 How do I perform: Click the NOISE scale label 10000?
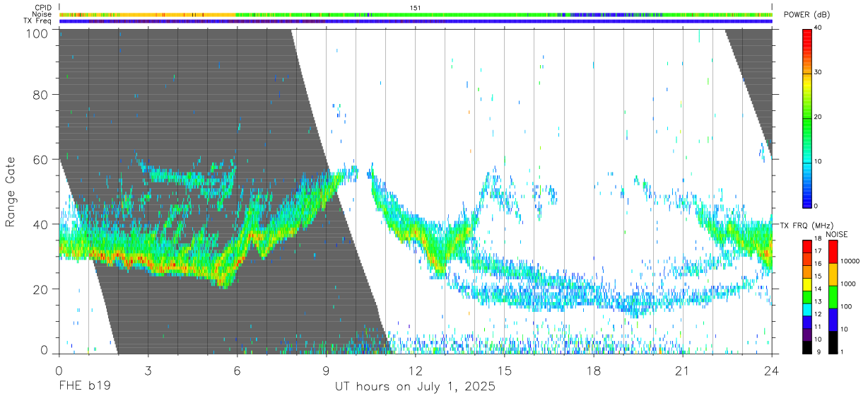click(x=850, y=261)
